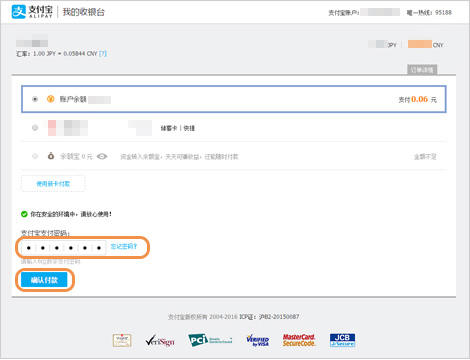Click the PCI security badge
This screenshot has height=360, width=470.
pos(210,340)
